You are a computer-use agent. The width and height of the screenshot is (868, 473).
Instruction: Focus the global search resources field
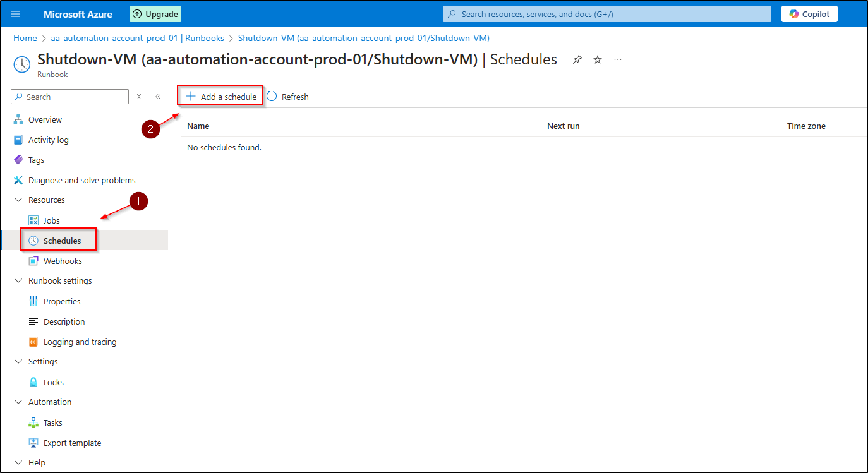coord(606,14)
